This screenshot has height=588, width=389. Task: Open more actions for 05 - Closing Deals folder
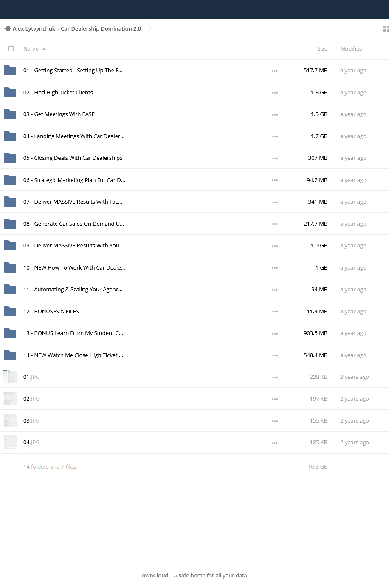coord(275,159)
